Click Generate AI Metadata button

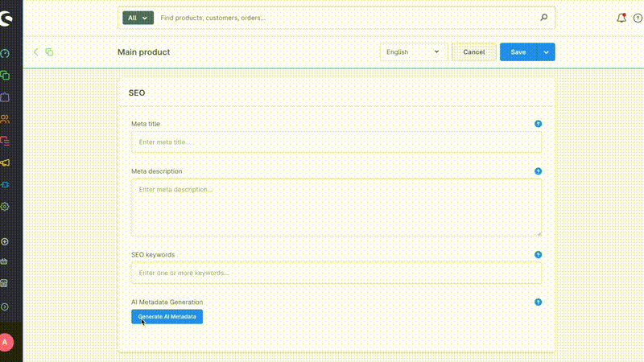(x=167, y=317)
